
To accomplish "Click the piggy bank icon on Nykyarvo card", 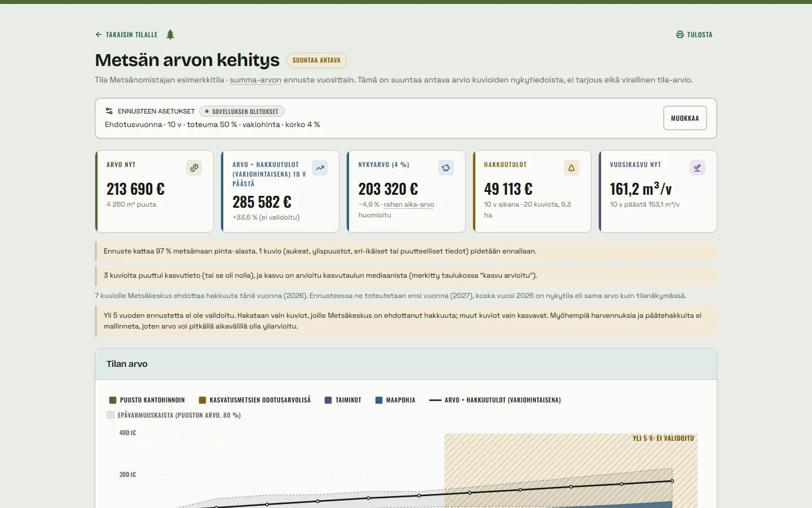I will [446, 168].
